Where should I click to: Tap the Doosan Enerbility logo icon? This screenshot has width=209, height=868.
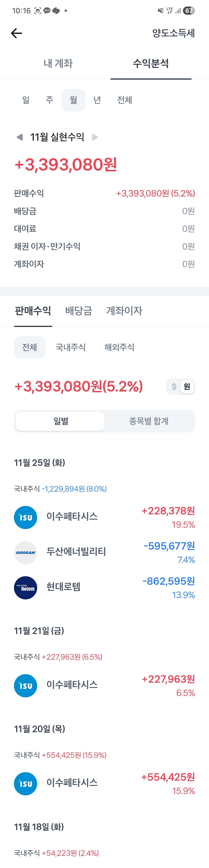click(x=25, y=553)
